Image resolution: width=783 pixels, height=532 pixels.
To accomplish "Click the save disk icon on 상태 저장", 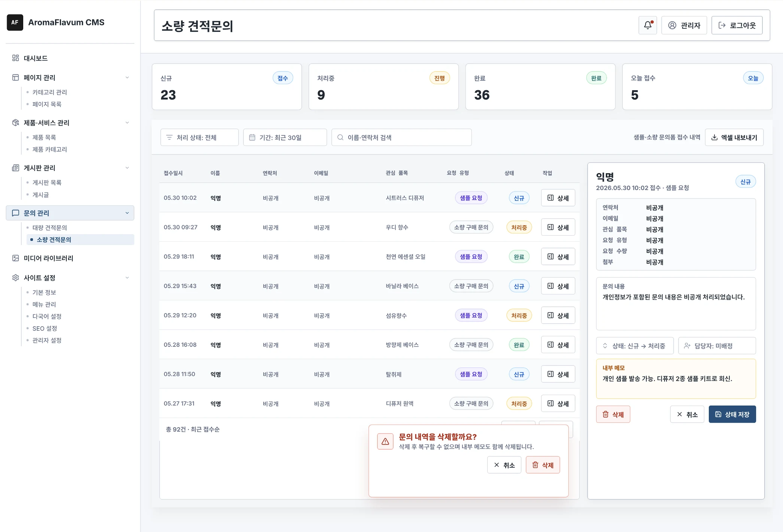I will (x=718, y=414).
